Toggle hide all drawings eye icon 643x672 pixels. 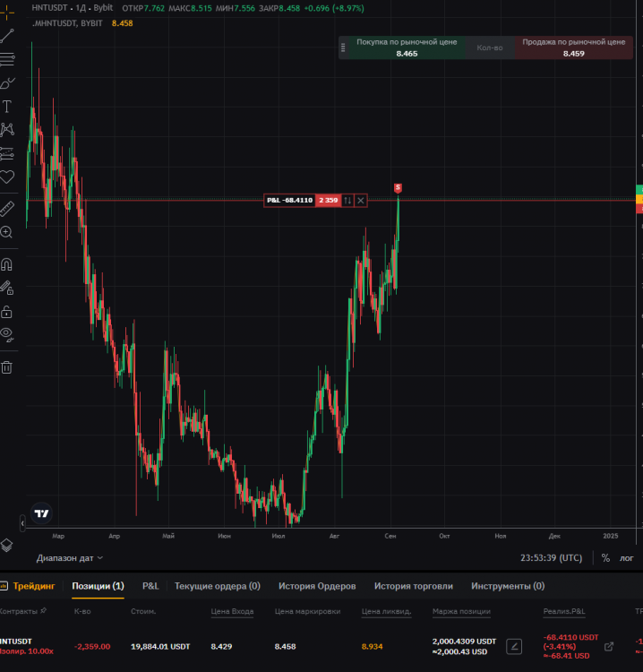[7, 333]
